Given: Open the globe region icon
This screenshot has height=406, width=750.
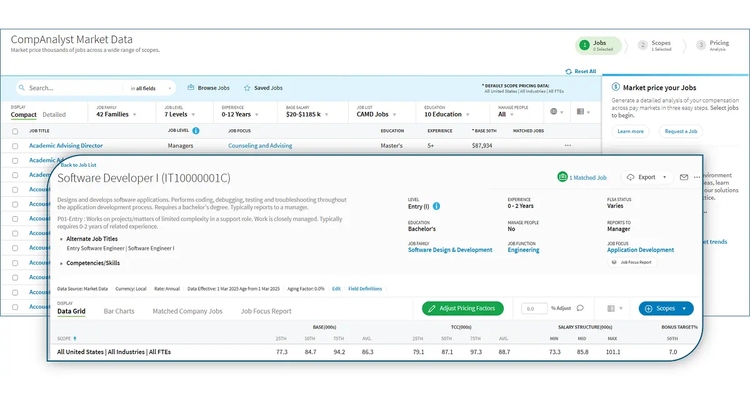Looking at the screenshot, I should (x=553, y=111).
